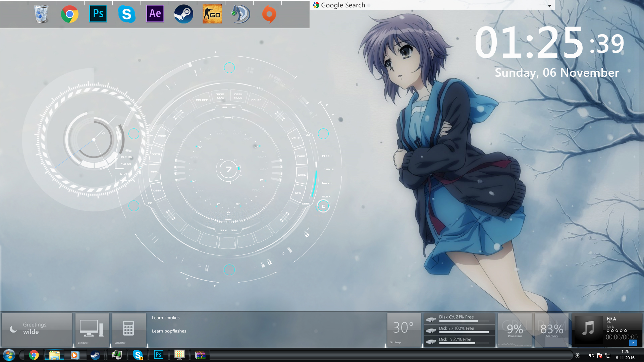This screenshot has width=644, height=362.
Task: Open Chrome from the taskbar
Action: pyautogui.click(x=34, y=355)
